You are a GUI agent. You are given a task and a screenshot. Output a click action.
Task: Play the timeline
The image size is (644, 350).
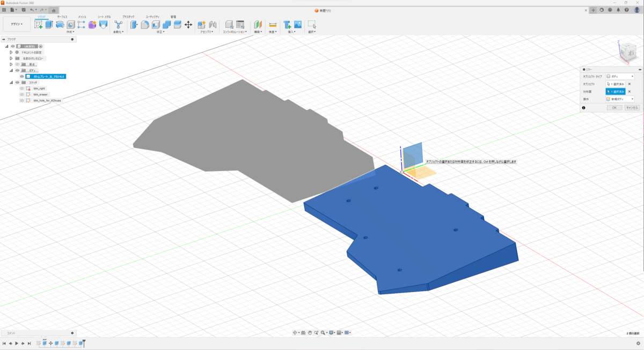(17, 344)
